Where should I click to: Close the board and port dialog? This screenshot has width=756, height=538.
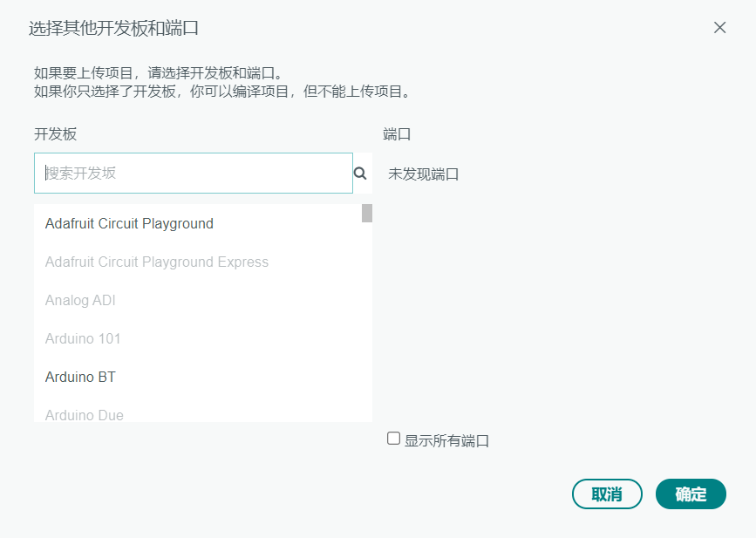click(x=720, y=28)
